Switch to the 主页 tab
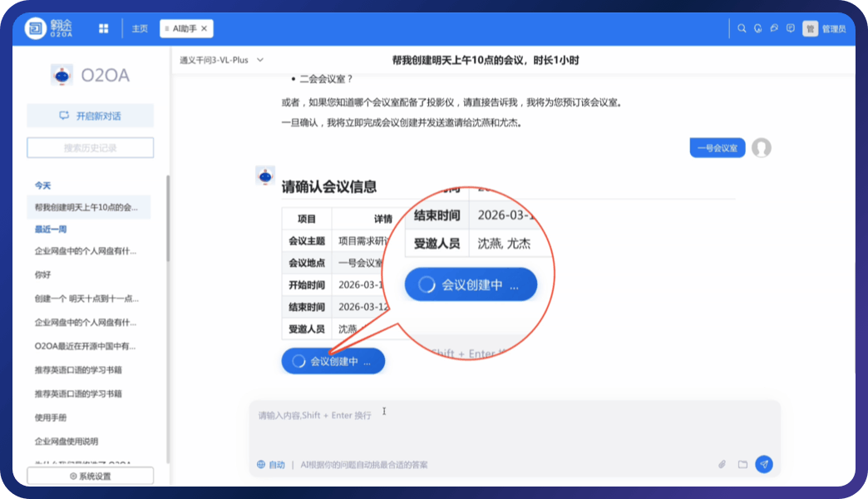The height and width of the screenshot is (499, 868). [139, 27]
